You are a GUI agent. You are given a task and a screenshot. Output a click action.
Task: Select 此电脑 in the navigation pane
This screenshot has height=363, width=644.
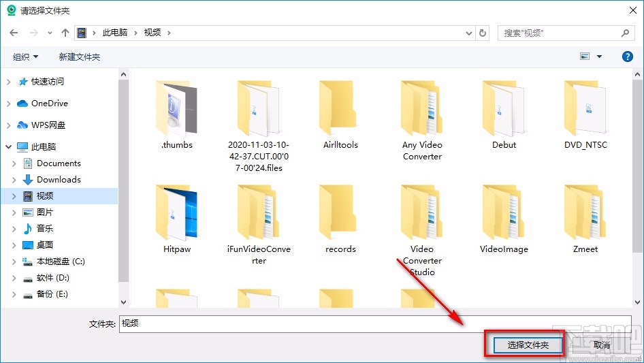[x=43, y=146]
